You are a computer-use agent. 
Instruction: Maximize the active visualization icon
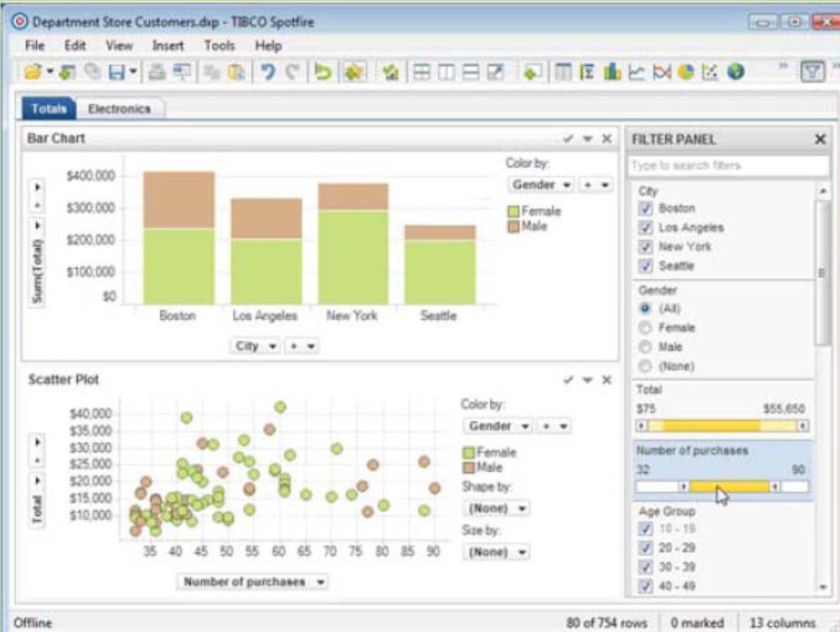pyautogui.click(x=495, y=72)
